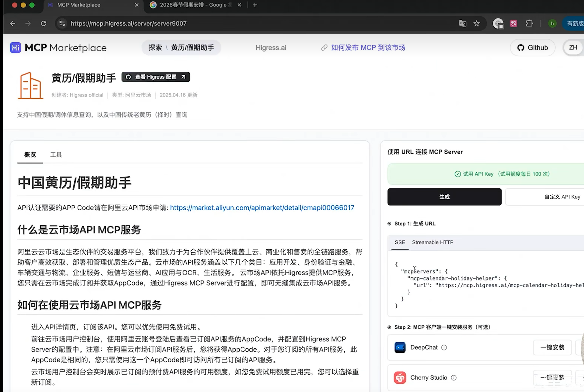Click the 有新版 update button

[573, 23]
